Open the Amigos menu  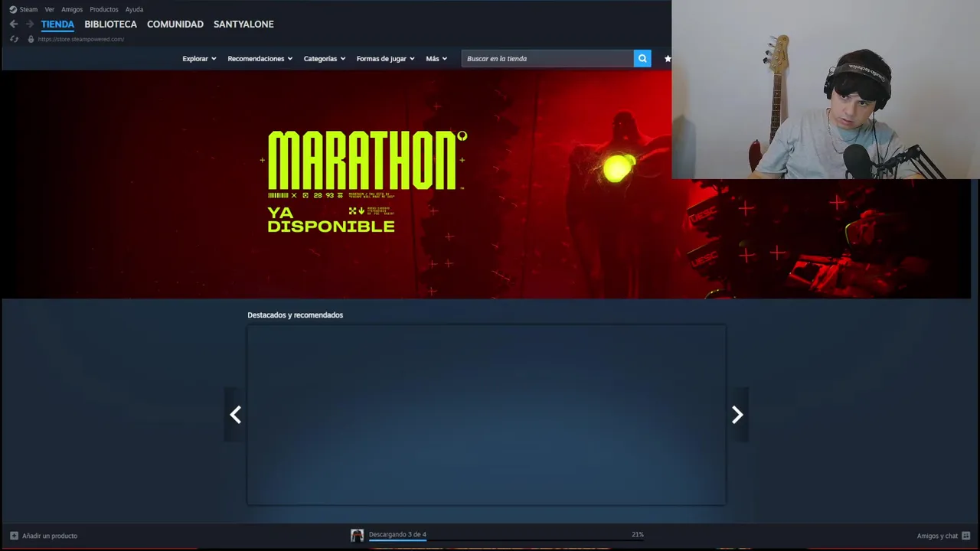[72, 9]
